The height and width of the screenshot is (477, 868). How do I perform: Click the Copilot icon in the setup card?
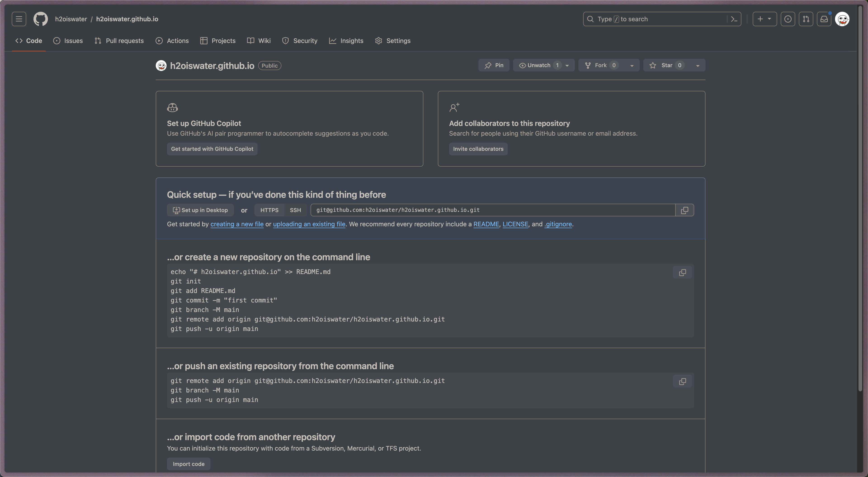click(172, 108)
